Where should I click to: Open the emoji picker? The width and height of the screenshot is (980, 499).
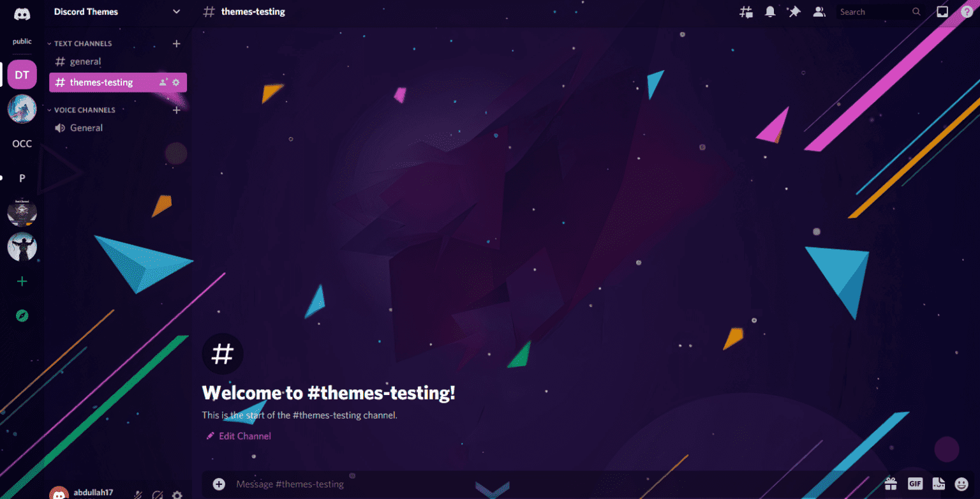click(x=961, y=484)
